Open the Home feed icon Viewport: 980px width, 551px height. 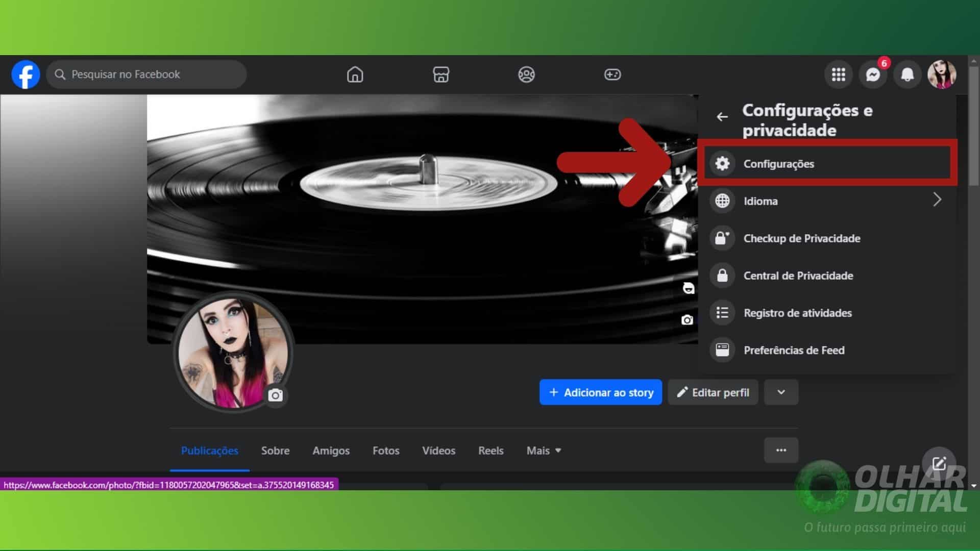(x=355, y=74)
